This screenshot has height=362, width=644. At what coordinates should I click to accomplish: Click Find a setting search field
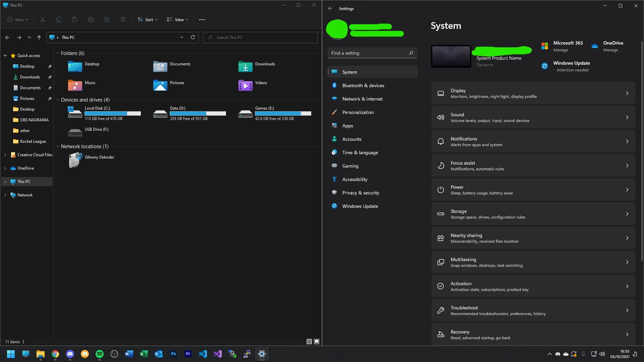(372, 53)
